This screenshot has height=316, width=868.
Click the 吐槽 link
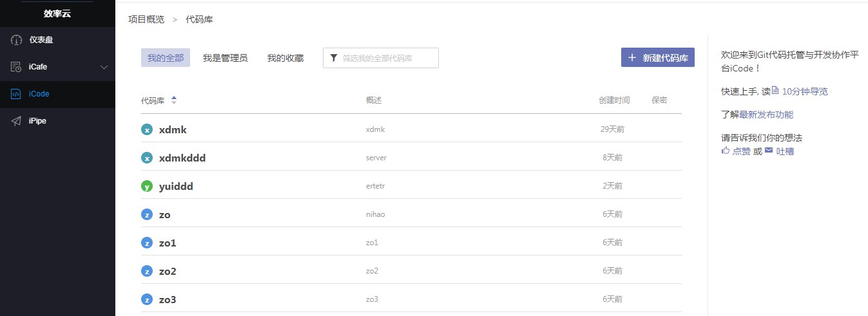[785, 151]
